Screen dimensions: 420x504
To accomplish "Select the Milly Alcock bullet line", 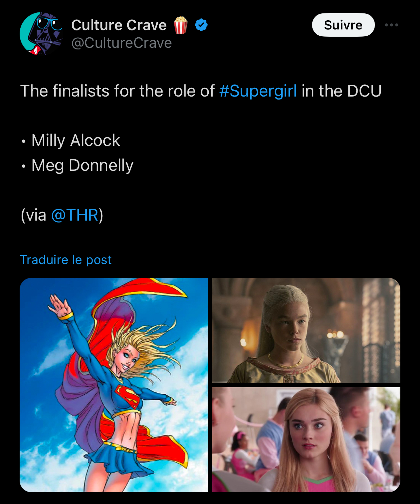I will (x=70, y=140).
